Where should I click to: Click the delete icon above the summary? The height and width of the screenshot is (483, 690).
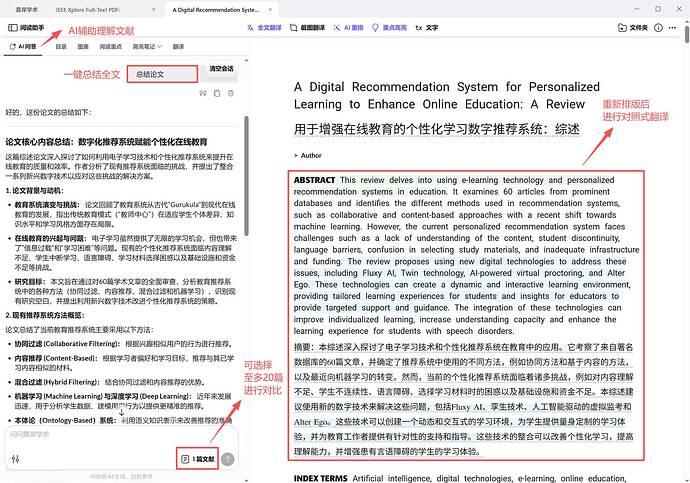click(231, 93)
